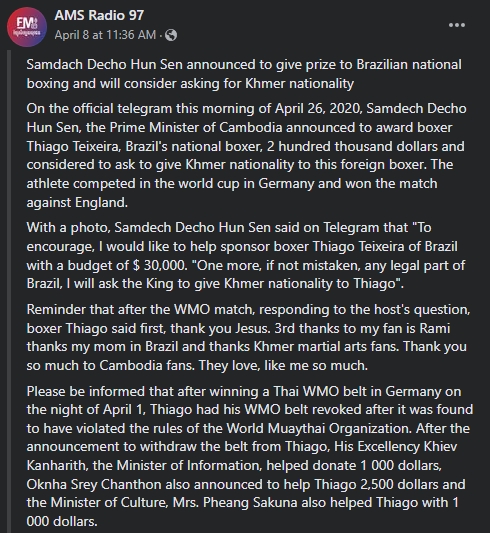Open the three-dot post options menu
Viewport: 490px width, 533px height.
click(x=457, y=25)
